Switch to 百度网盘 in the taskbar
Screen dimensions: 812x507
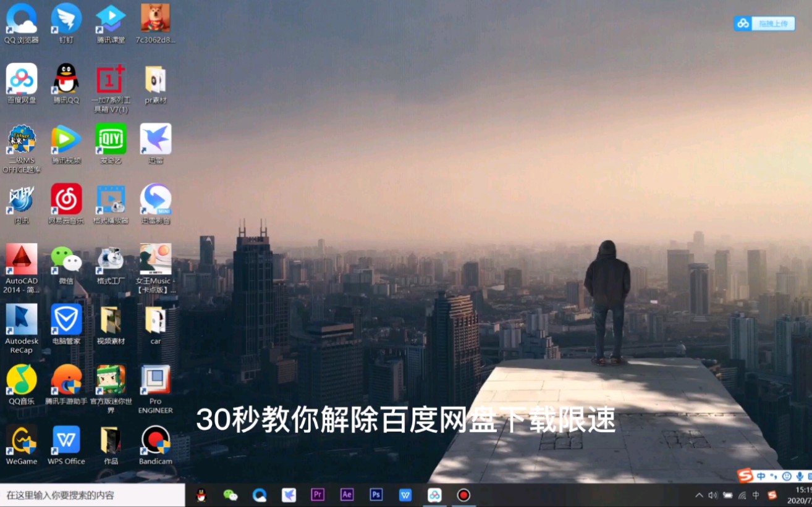pyautogui.click(x=434, y=495)
